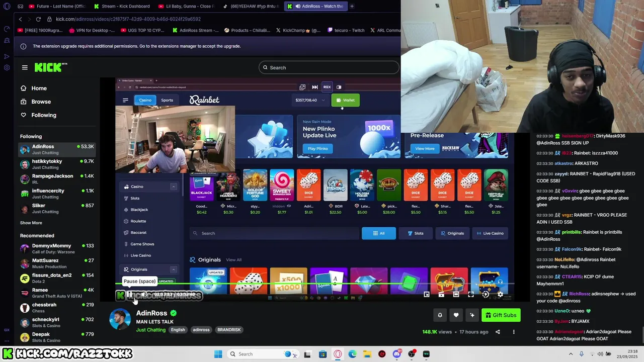Screen dimensions: 644x362
Task: Open Deepak recommended channel
Action: point(57,337)
